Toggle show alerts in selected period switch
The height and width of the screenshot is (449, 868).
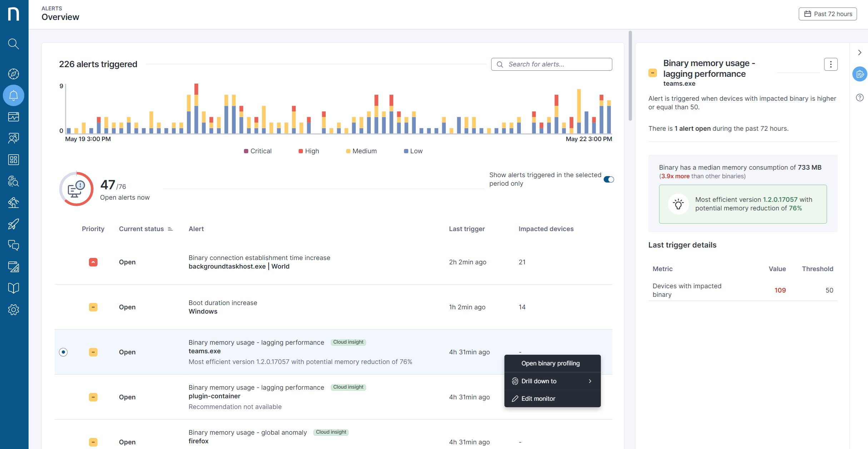click(609, 179)
